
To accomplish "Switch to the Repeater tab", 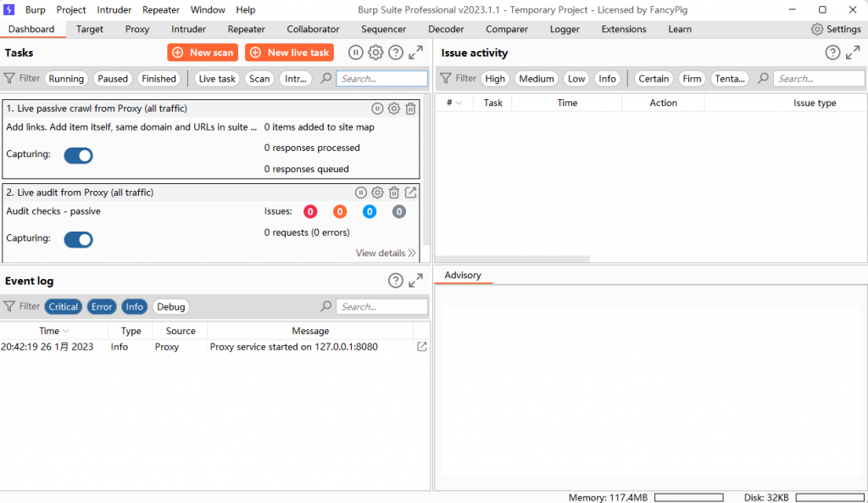I will pyautogui.click(x=246, y=30).
